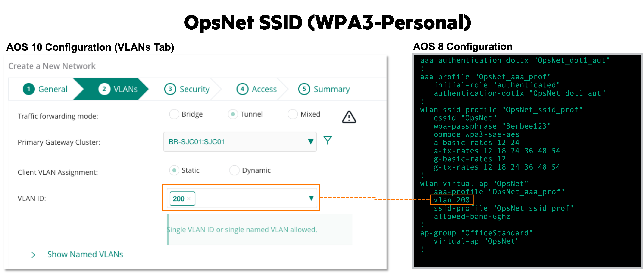Click the gateway cluster filter funnel icon

pos(328,140)
